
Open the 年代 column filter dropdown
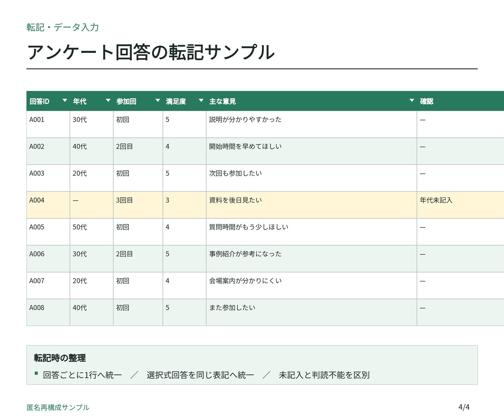(108, 101)
